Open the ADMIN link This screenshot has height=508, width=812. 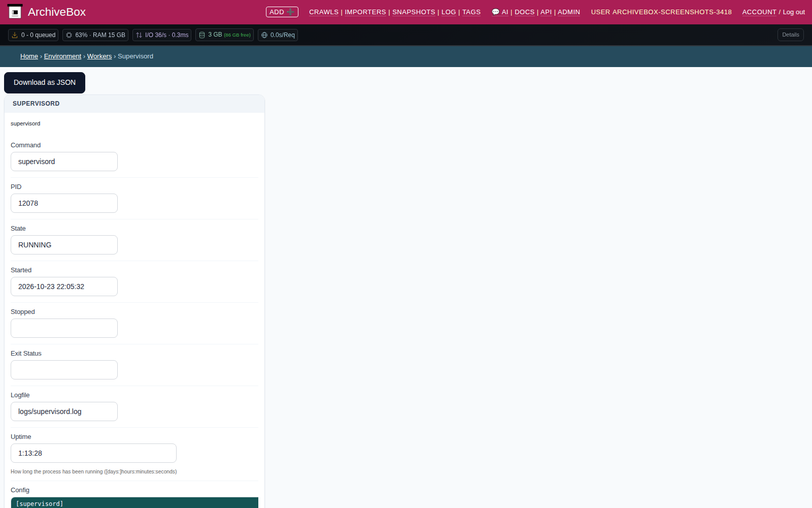(x=569, y=12)
